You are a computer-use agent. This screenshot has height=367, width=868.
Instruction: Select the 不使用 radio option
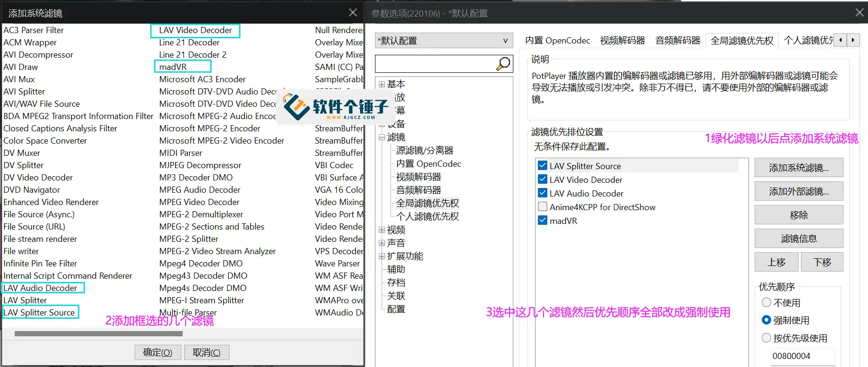(766, 302)
